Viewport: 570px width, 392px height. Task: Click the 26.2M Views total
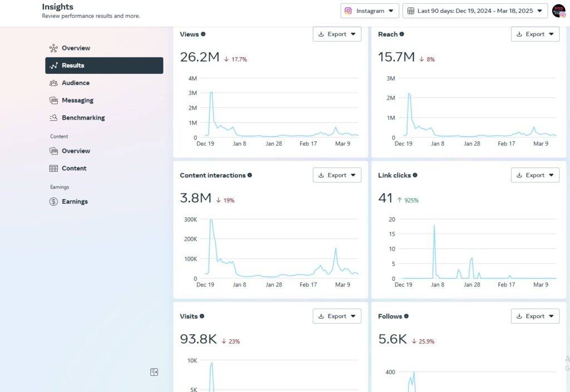(200, 57)
